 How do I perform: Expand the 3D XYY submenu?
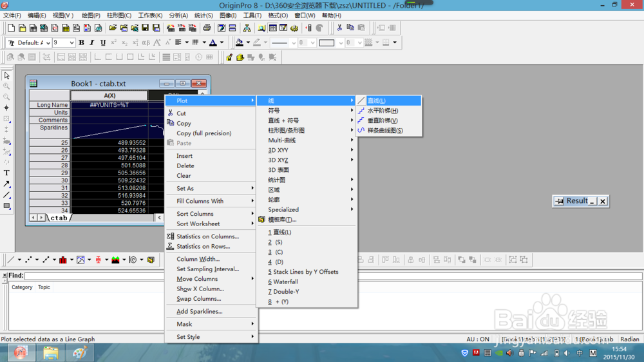[307, 150]
